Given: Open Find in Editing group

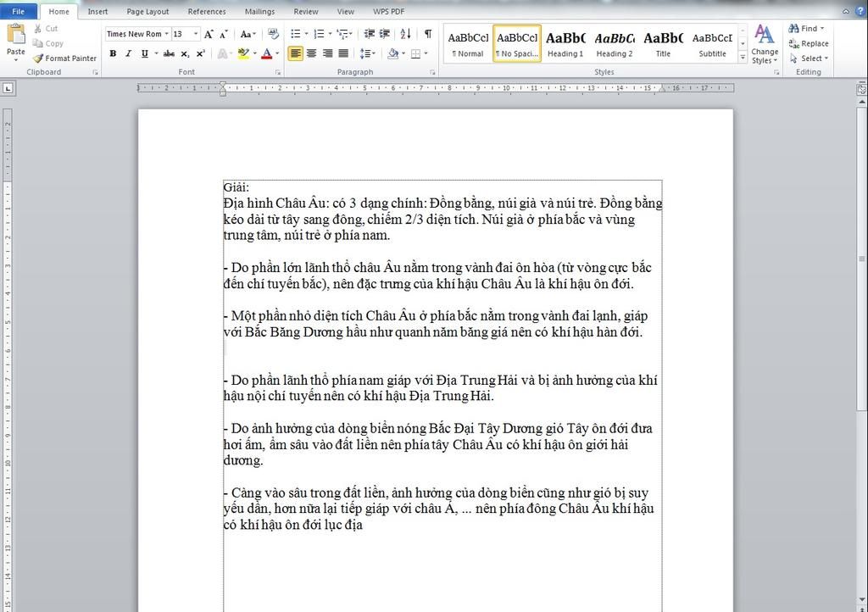Looking at the screenshot, I should 806,28.
